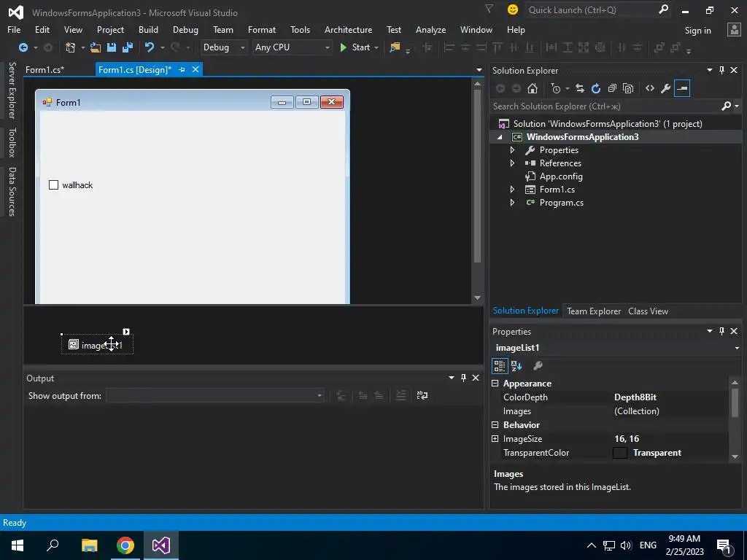Screen dimensions: 747x560
Task: Click the Pending Changes Filter clock icon
Action: click(x=555, y=88)
